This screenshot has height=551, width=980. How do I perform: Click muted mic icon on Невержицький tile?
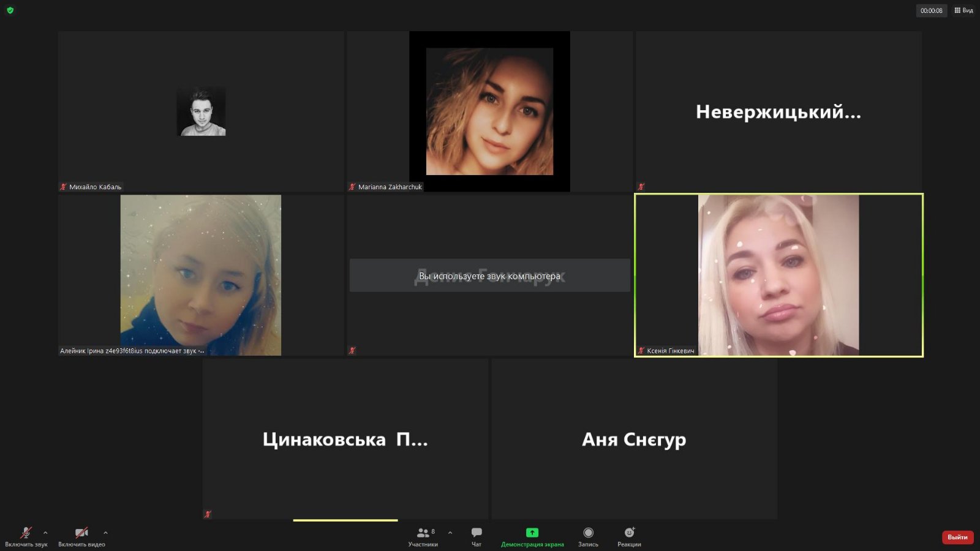click(x=641, y=187)
